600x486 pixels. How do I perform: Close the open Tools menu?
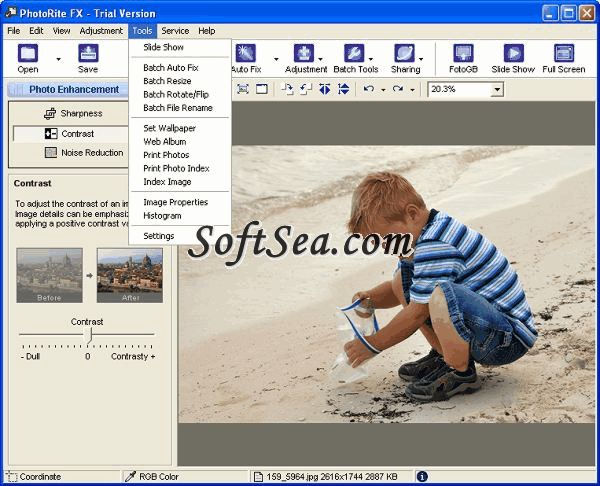[142, 31]
